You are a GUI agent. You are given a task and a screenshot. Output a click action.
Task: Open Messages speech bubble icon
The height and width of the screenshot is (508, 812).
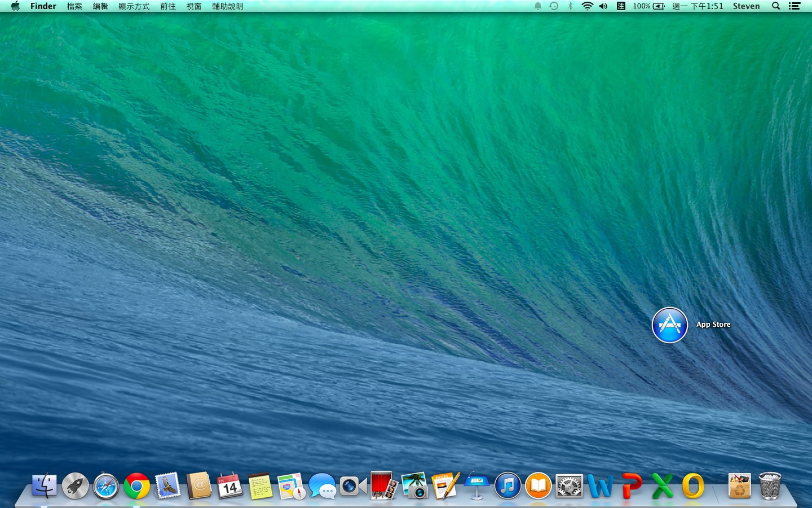[x=322, y=485]
